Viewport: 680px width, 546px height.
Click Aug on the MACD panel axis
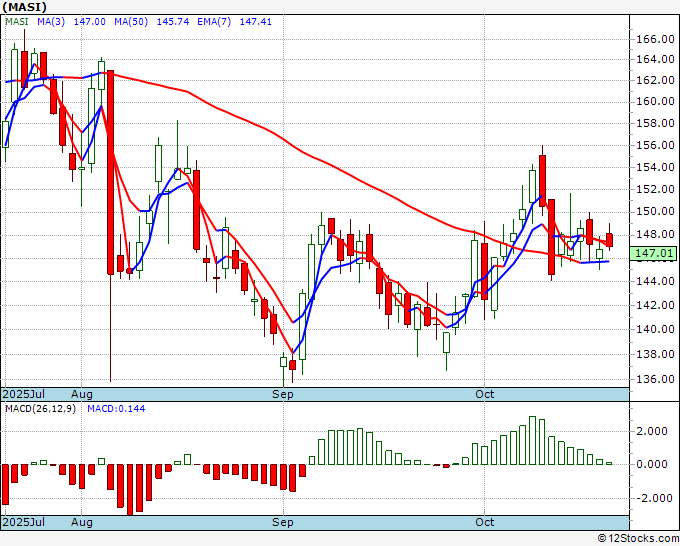click(82, 522)
